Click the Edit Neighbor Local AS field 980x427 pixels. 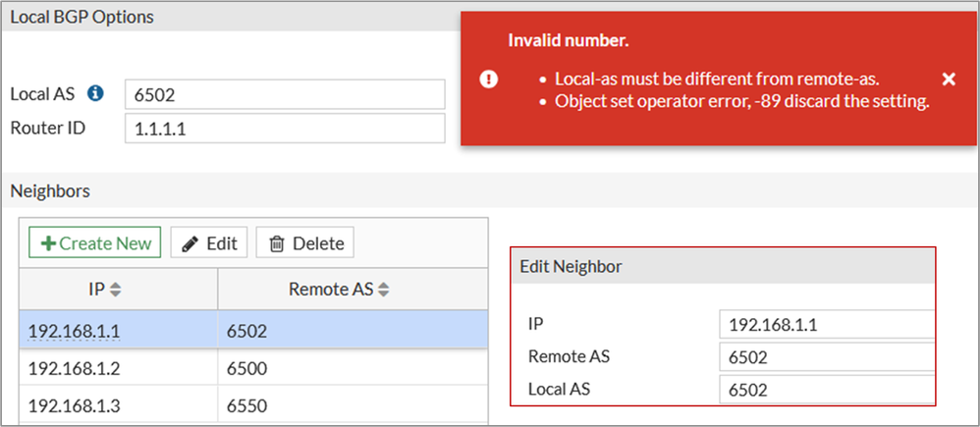(x=827, y=390)
